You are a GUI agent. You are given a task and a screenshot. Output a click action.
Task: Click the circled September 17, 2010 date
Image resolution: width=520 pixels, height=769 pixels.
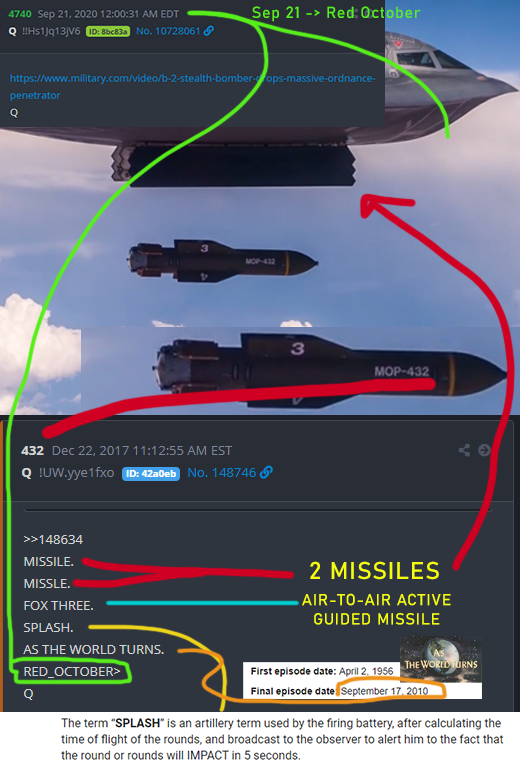click(384, 691)
